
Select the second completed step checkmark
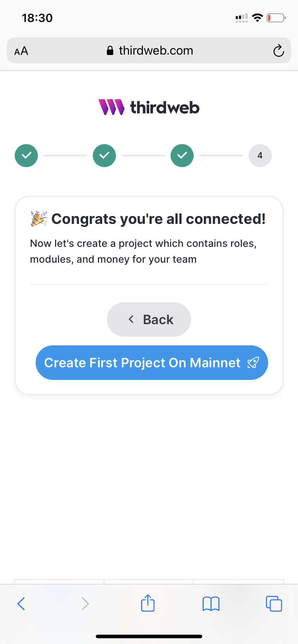pyautogui.click(x=104, y=156)
